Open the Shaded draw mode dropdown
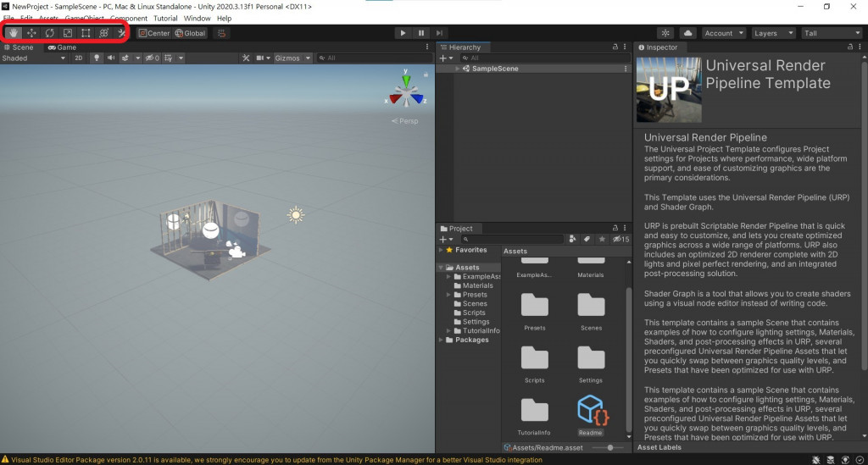Viewport: 868px width, 465px height. [34, 58]
